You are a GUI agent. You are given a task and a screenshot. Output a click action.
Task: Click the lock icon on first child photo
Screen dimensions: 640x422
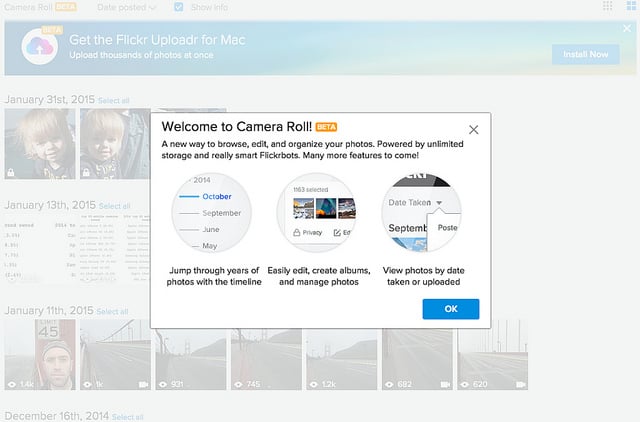11,172
